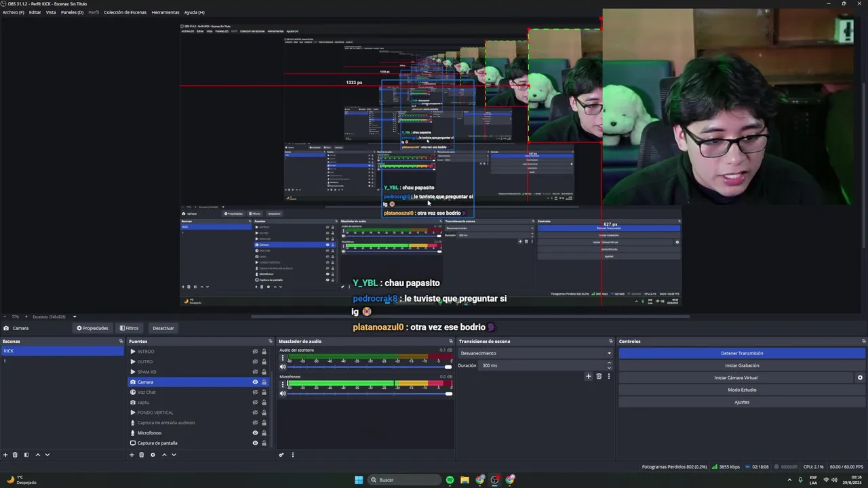Viewport: 868px width, 488px height.
Task: Decrease Duración with down stepper arrow
Action: pos(609,367)
